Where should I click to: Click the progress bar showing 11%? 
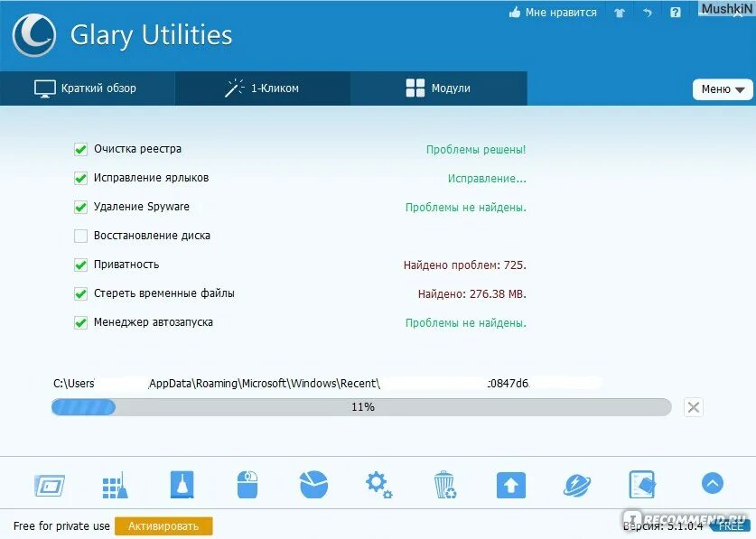361,407
